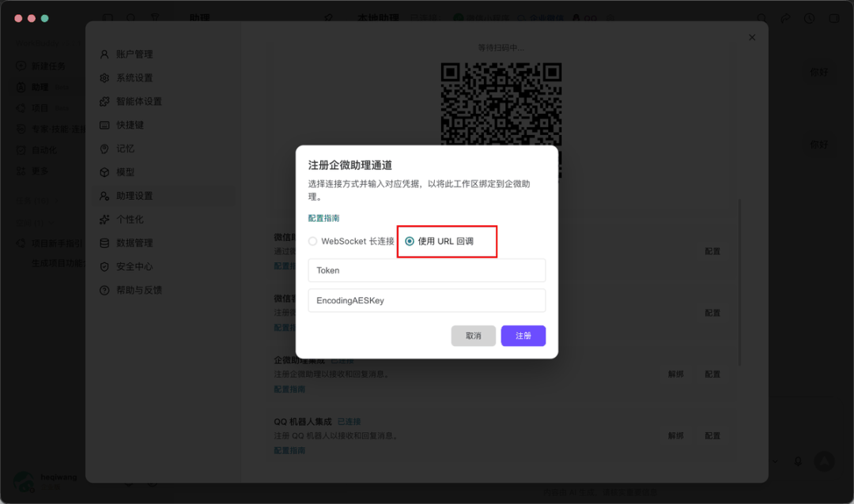Click the 注册 button in dialog
Viewport: 854px width, 504px height.
pyautogui.click(x=523, y=336)
